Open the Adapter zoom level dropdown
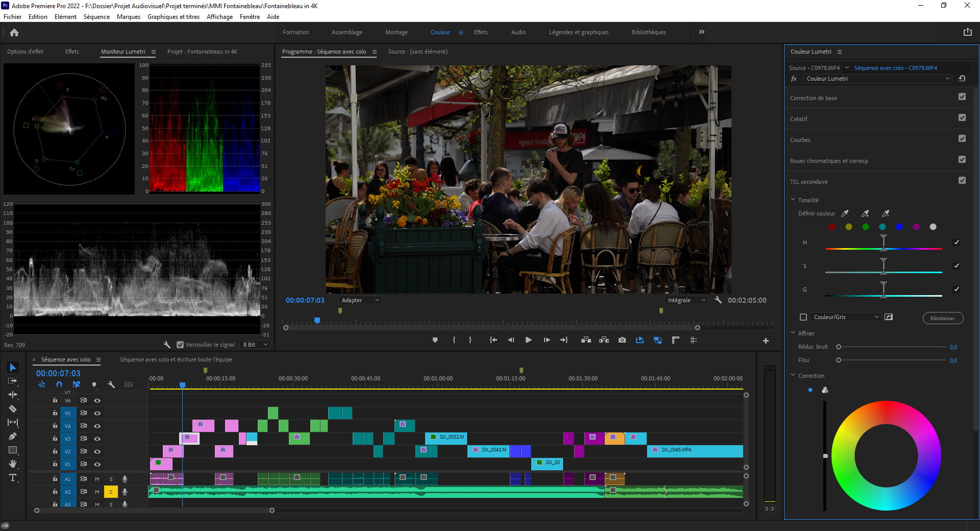The width and height of the screenshot is (980, 531). [x=360, y=300]
